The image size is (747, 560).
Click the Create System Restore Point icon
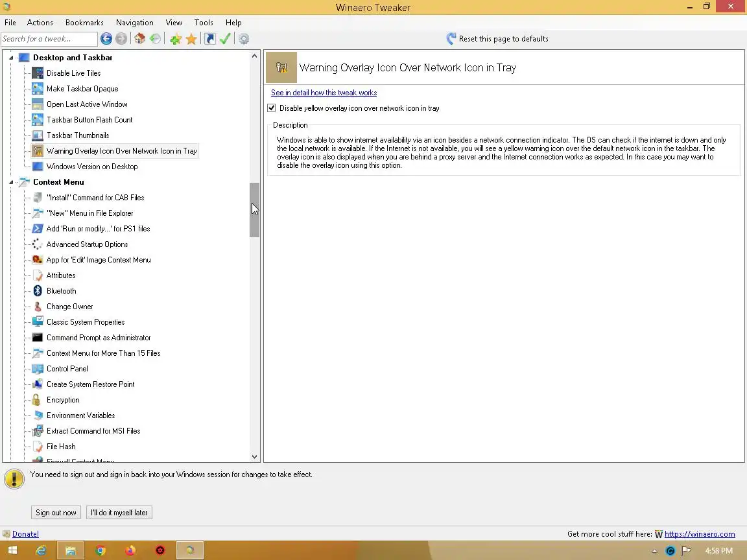tap(38, 384)
